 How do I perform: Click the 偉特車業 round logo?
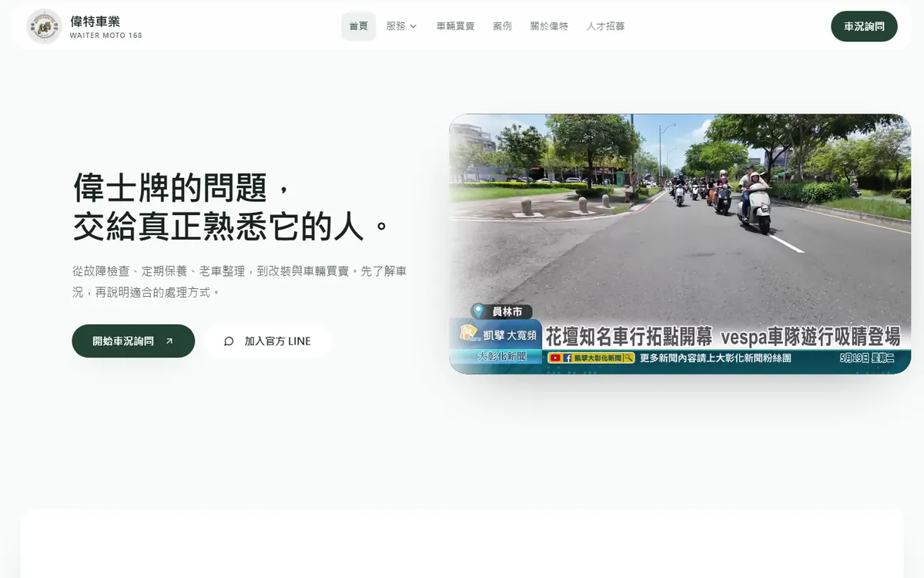pos(44,26)
